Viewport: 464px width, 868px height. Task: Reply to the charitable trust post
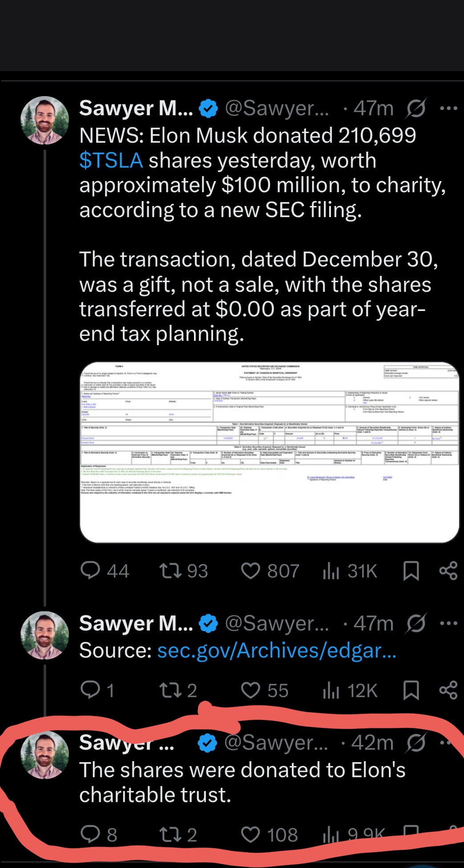coord(90,835)
